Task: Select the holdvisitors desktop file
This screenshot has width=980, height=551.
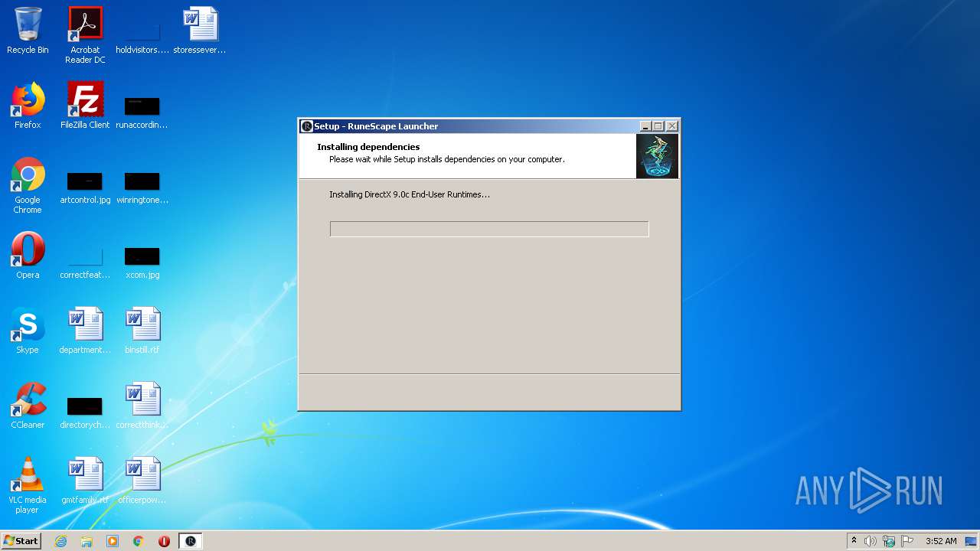Action: tap(142, 35)
